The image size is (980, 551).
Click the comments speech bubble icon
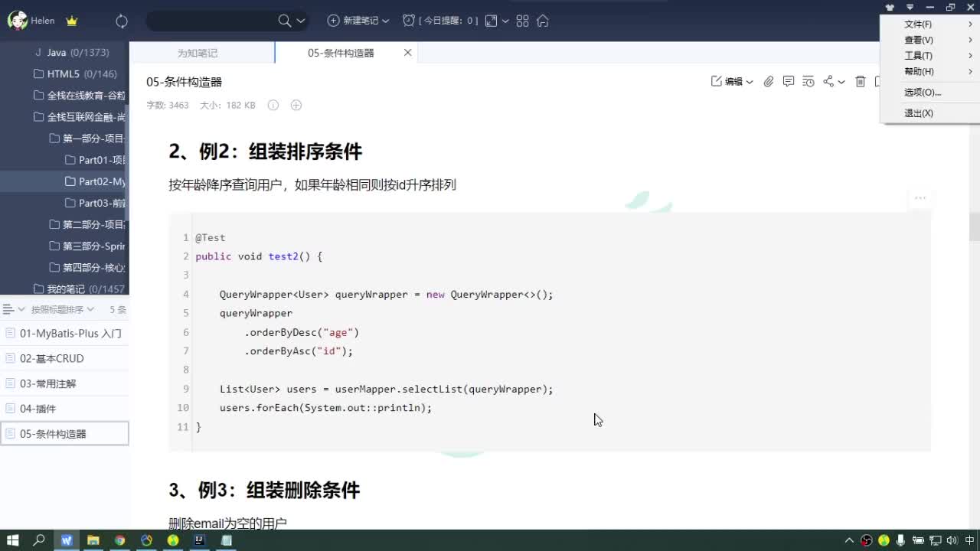(x=789, y=82)
